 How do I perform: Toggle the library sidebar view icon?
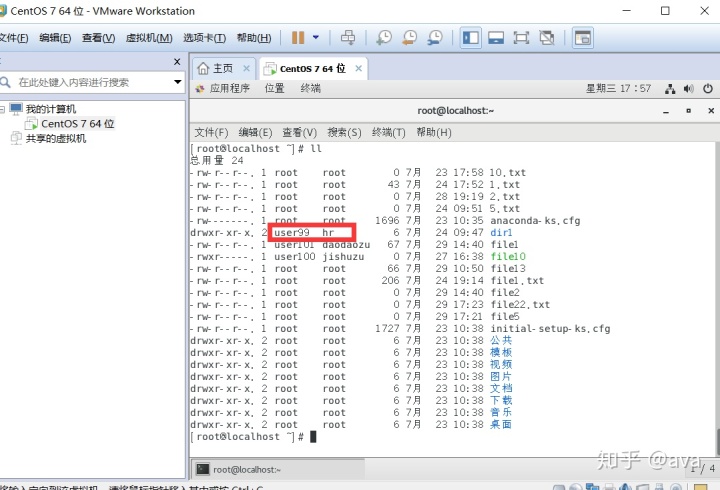tap(471, 38)
